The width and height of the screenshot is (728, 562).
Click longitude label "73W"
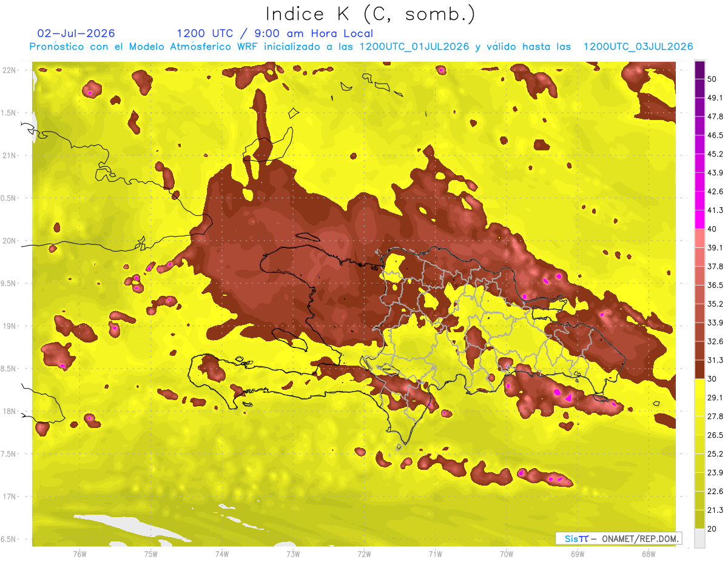pos(293,554)
